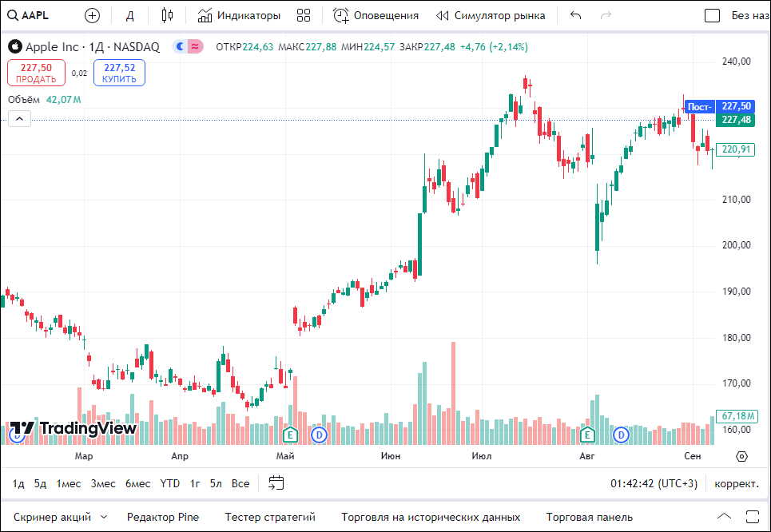
Task: Open the Тестер стратегий tab
Action: tap(270, 518)
